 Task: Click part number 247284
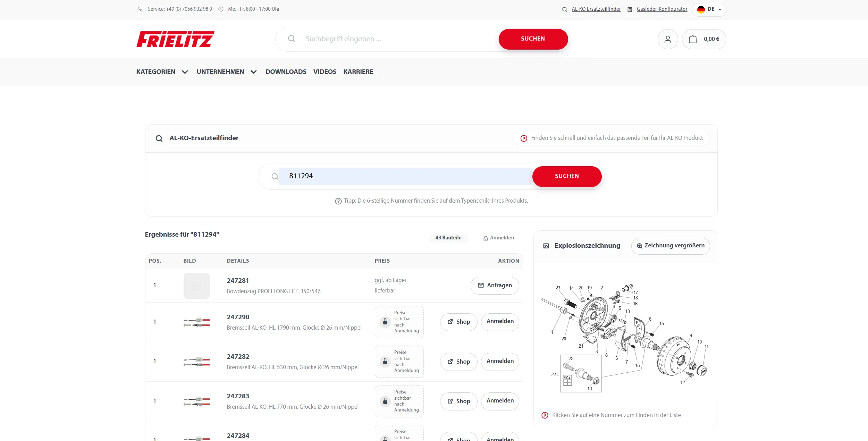(238, 436)
